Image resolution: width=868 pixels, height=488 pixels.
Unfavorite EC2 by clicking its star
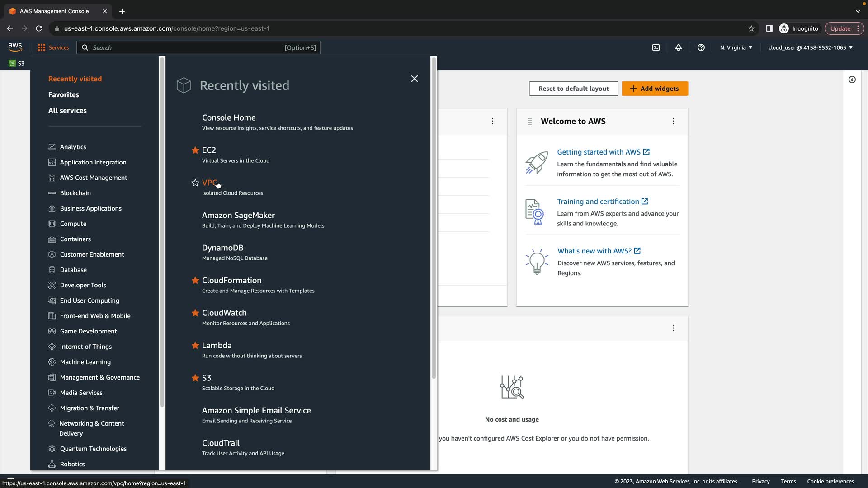(195, 150)
